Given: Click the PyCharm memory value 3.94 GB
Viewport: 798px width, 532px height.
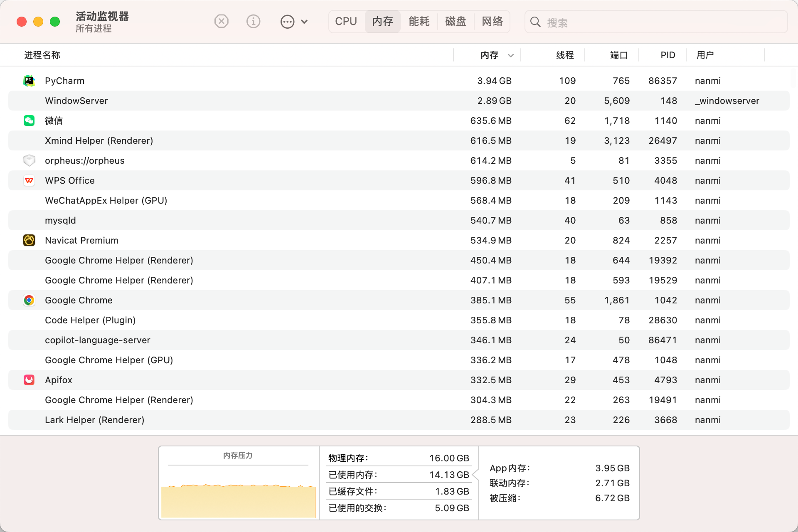Looking at the screenshot, I should click(494, 81).
